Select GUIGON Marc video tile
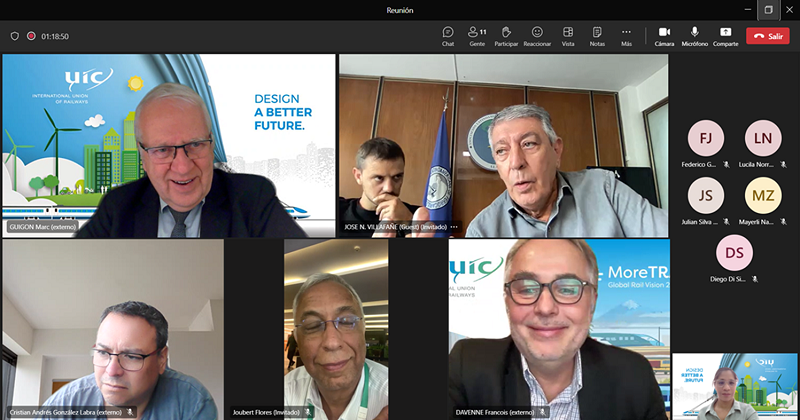This screenshot has height=420, width=800. (169, 145)
